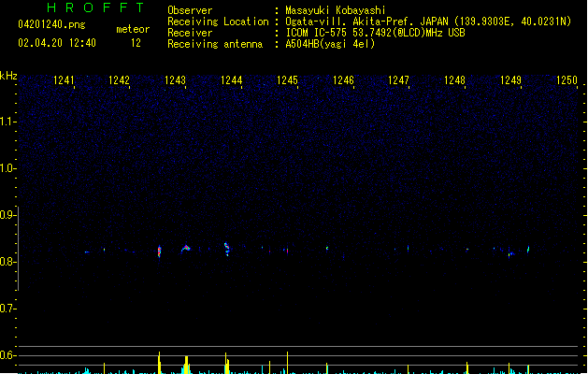Click the 1249 time marker
588x374 pixels.
coord(510,80)
